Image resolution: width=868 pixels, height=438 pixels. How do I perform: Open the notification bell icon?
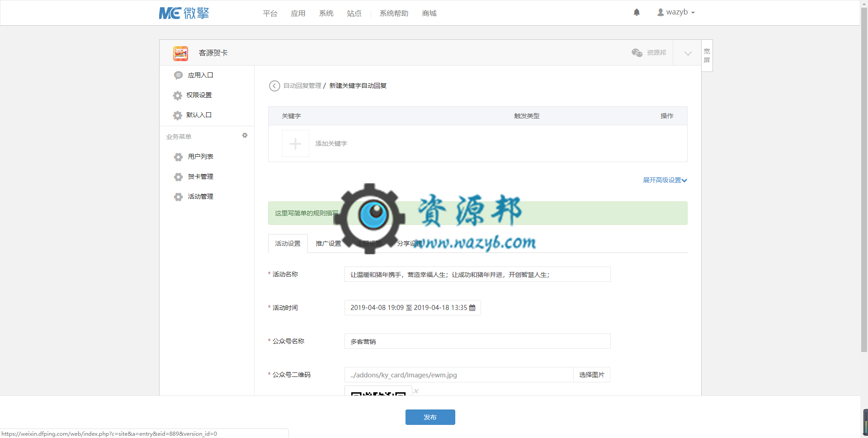coord(637,12)
